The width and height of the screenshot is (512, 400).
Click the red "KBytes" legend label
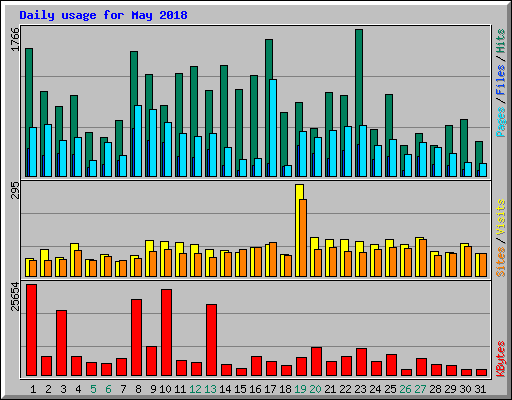501,359
